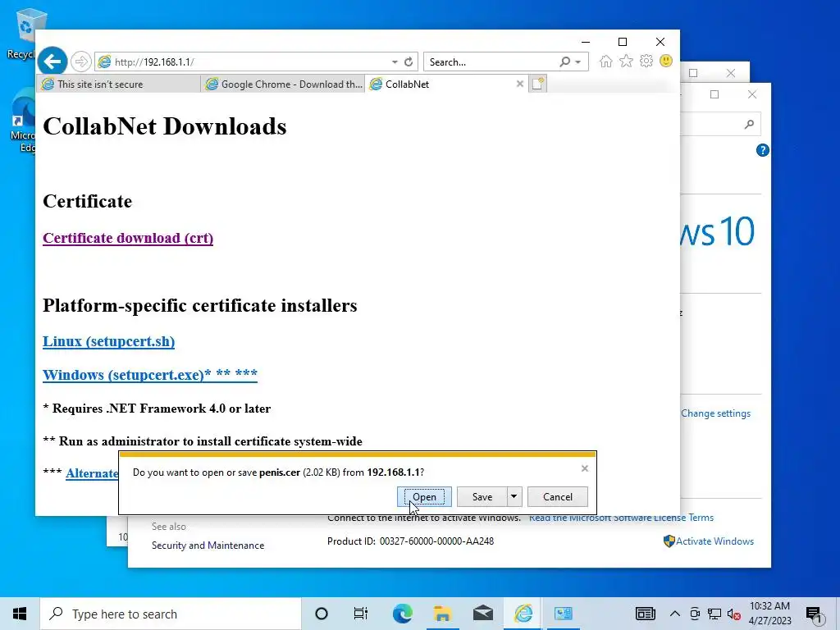Open Cortana from the taskbar

[322, 614]
